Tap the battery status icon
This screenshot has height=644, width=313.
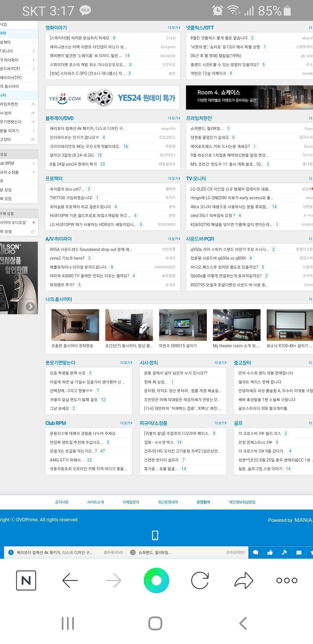tap(287, 11)
